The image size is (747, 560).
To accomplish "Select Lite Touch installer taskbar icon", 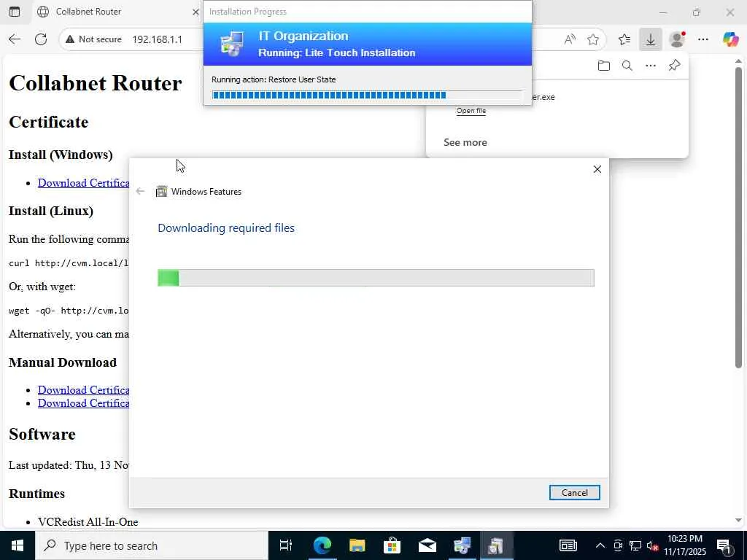I will click(462, 545).
